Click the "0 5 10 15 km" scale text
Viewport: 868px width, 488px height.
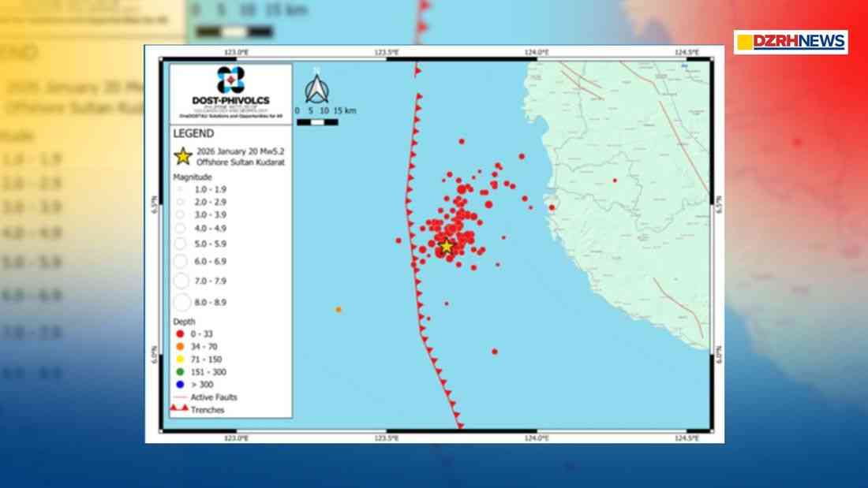[325, 110]
